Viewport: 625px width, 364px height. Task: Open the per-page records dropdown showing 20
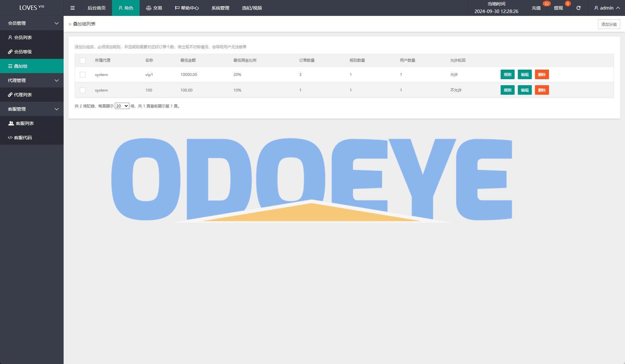tap(122, 106)
